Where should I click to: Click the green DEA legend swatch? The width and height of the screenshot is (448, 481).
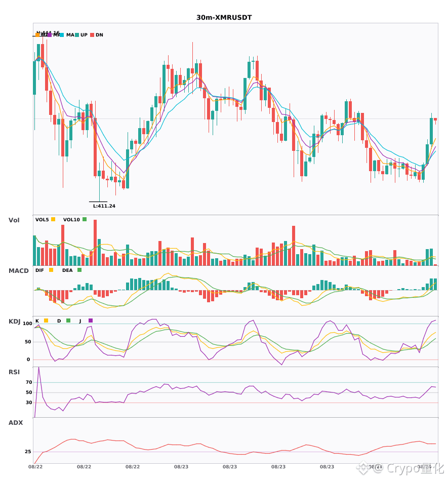[79, 270]
